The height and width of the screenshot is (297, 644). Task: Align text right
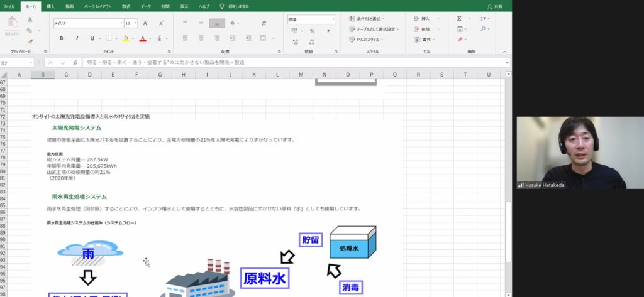pyautogui.click(x=217, y=38)
